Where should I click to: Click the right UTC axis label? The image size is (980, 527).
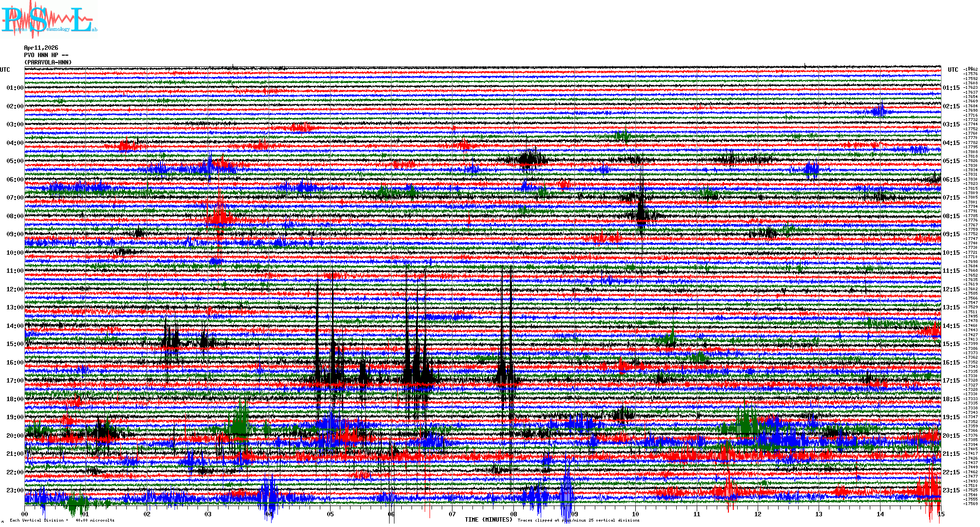(x=953, y=70)
